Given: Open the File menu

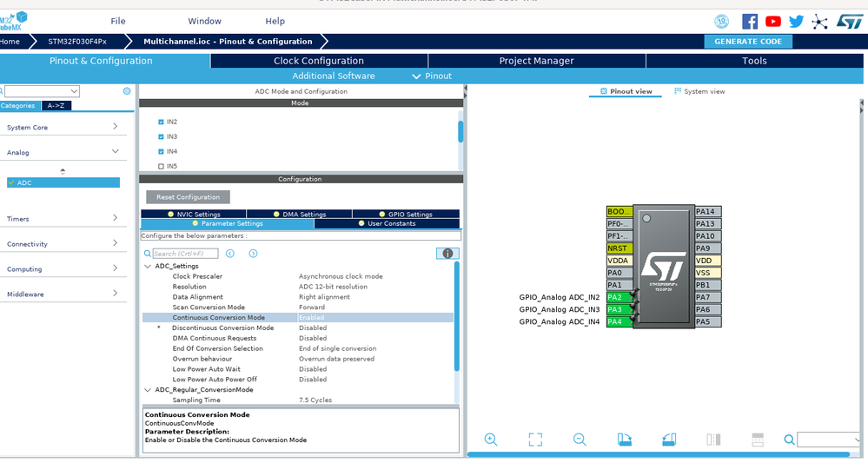Looking at the screenshot, I should [x=118, y=21].
